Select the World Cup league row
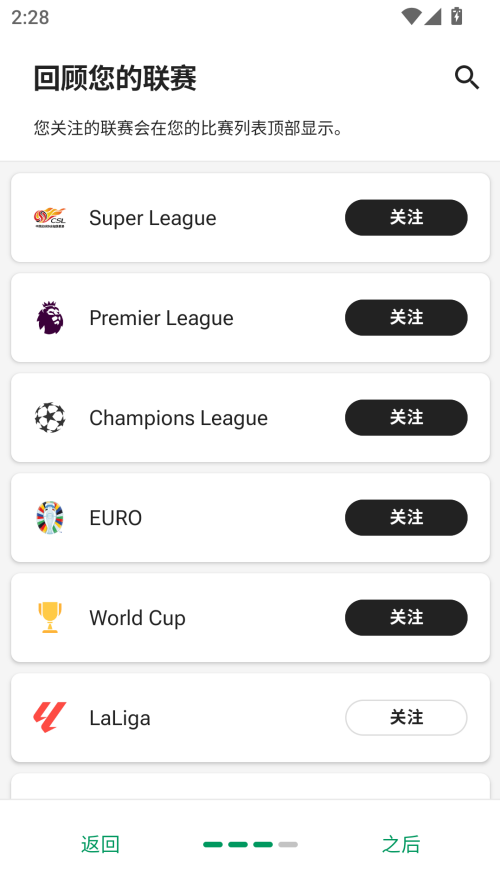Viewport: 500px width, 889px height. click(250, 617)
